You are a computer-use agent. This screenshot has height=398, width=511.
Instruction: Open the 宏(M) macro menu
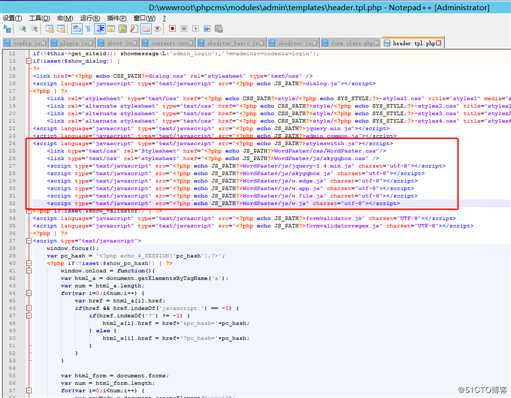point(65,18)
